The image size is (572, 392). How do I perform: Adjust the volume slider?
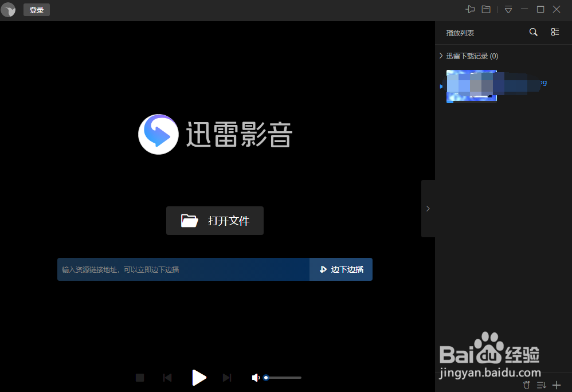283,378
